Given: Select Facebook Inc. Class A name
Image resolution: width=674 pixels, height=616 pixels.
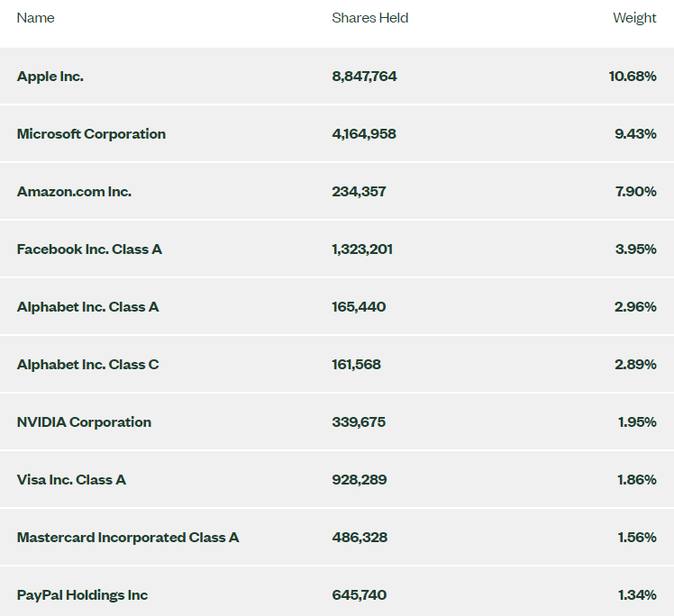Looking at the screenshot, I should [89, 249].
